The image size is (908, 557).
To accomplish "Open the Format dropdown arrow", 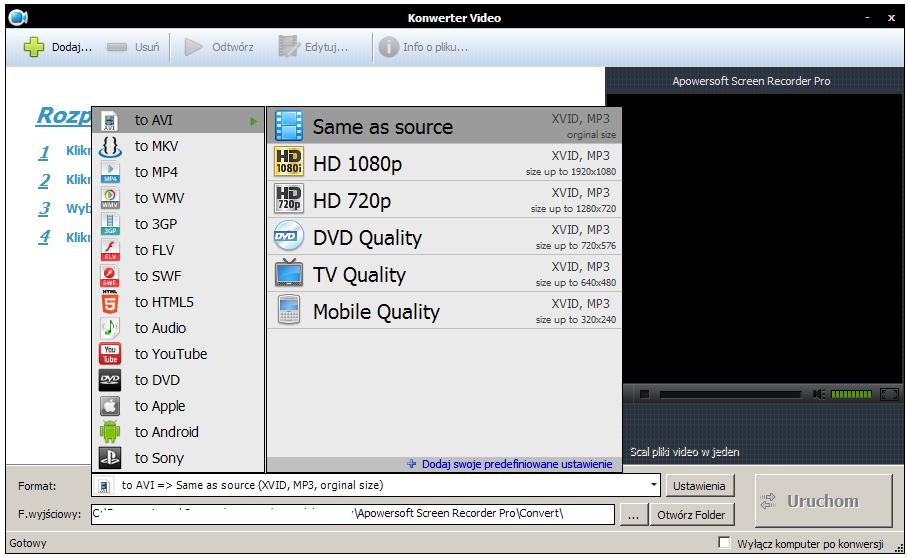I will pyautogui.click(x=654, y=485).
